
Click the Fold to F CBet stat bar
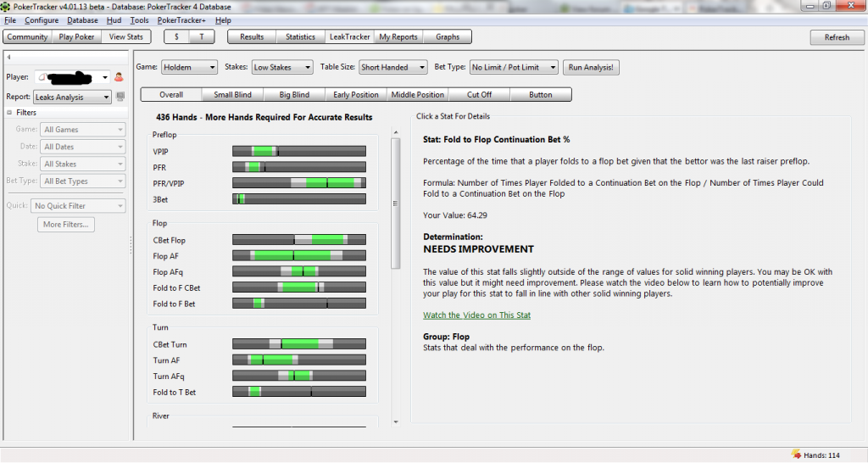tap(299, 287)
